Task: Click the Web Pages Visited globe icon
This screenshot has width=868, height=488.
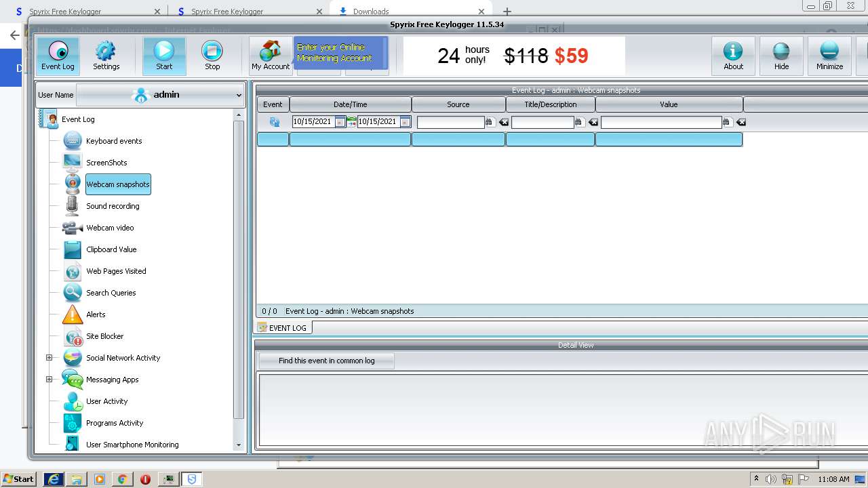Action: pos(73,271)
